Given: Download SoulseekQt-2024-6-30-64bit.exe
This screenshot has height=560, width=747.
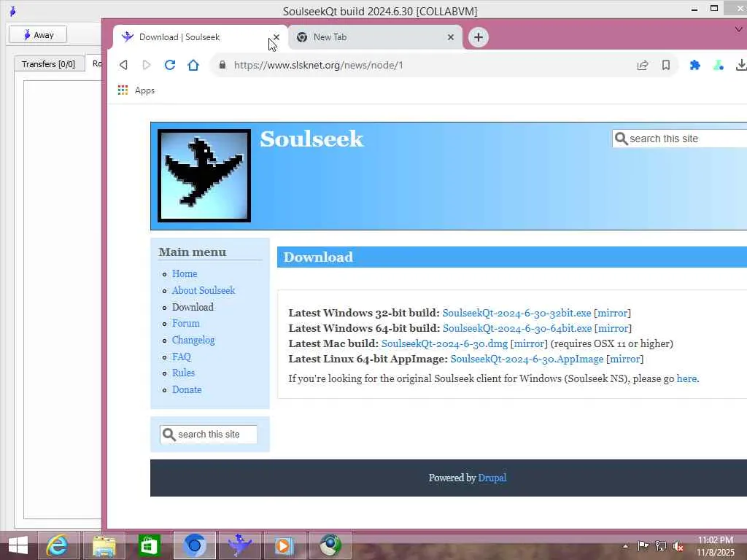Looking at the screenshot, I should (x=517, y=328).
